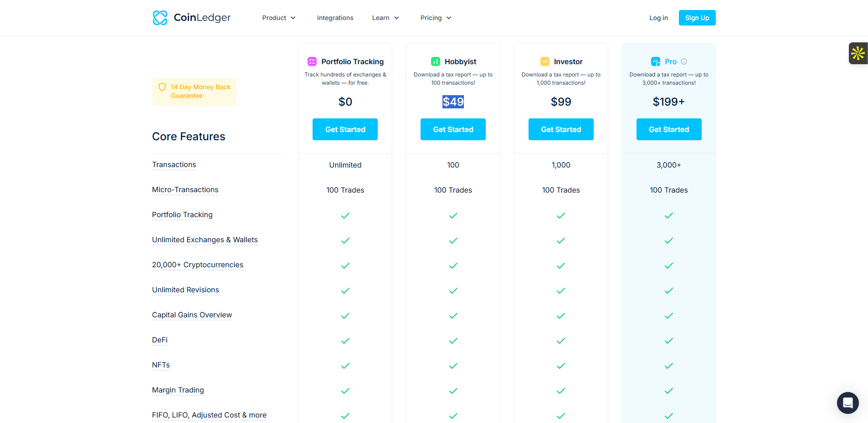The height and width of the screenshot is (423, 868).
Task: Get Started with the Hobbyist plan
Action: point(453,129)
